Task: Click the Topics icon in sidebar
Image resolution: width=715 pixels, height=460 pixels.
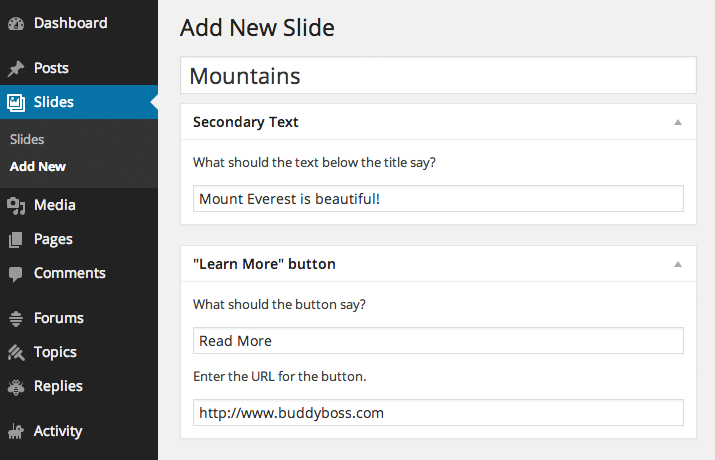Action: pyautogui.click(x=16, y=353)
